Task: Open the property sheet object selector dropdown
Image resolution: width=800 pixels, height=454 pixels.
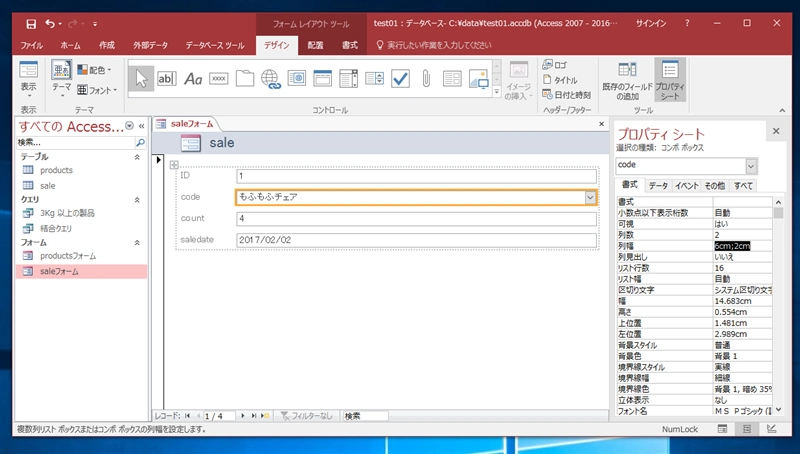Action: pyautogui.click(x=751, y=165)
